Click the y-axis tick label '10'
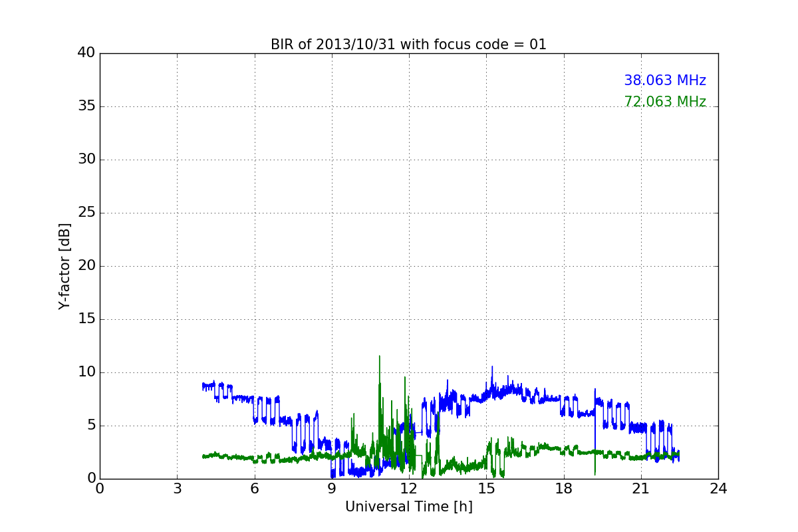This screenshot has width=798, height=532. (x=86, y=372)
